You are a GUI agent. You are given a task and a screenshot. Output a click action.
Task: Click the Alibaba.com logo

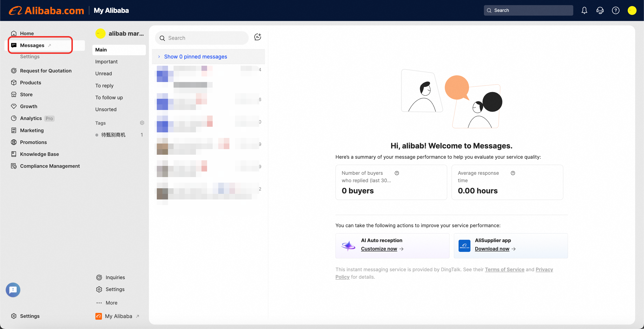(x=47, y=10)
